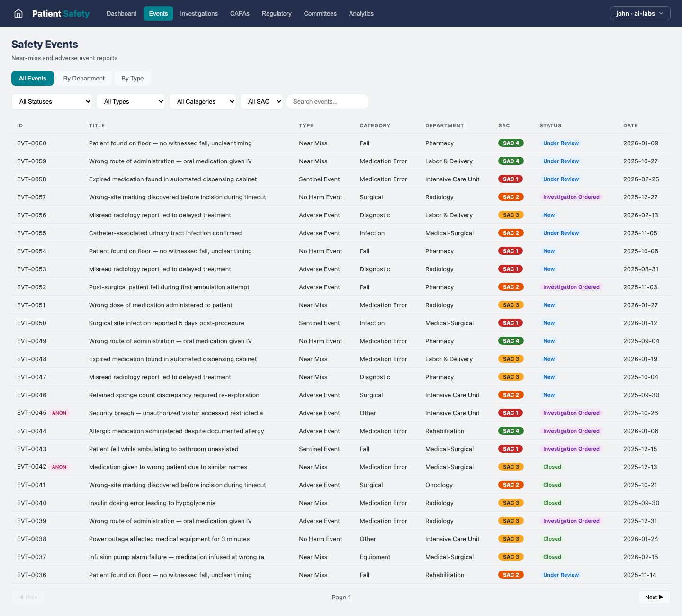
Task: Select the All Events filter toggle
Action: (x=32, y=78)
